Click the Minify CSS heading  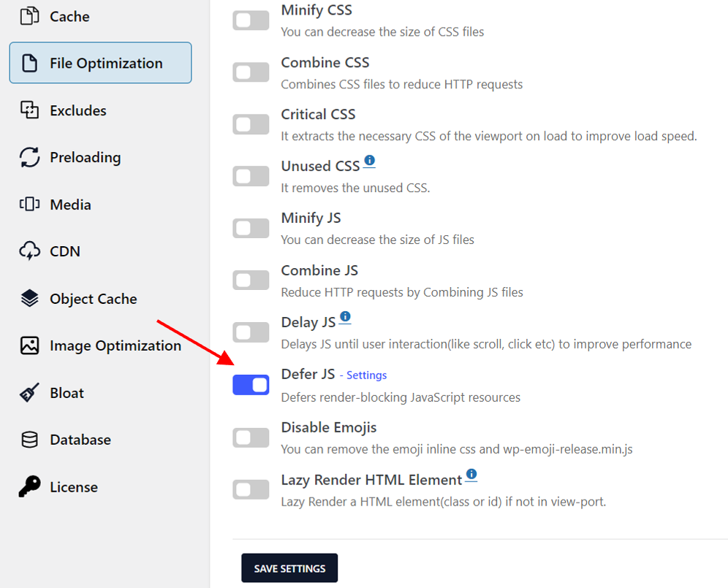point(316,9)
